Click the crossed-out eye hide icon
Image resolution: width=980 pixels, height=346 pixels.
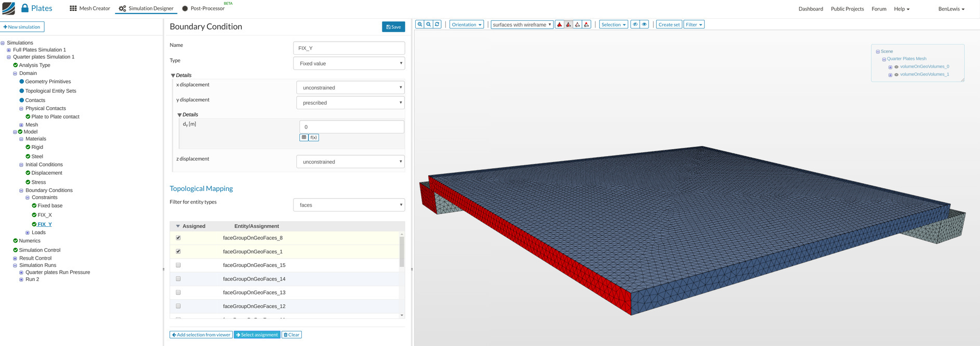(635, 24)
